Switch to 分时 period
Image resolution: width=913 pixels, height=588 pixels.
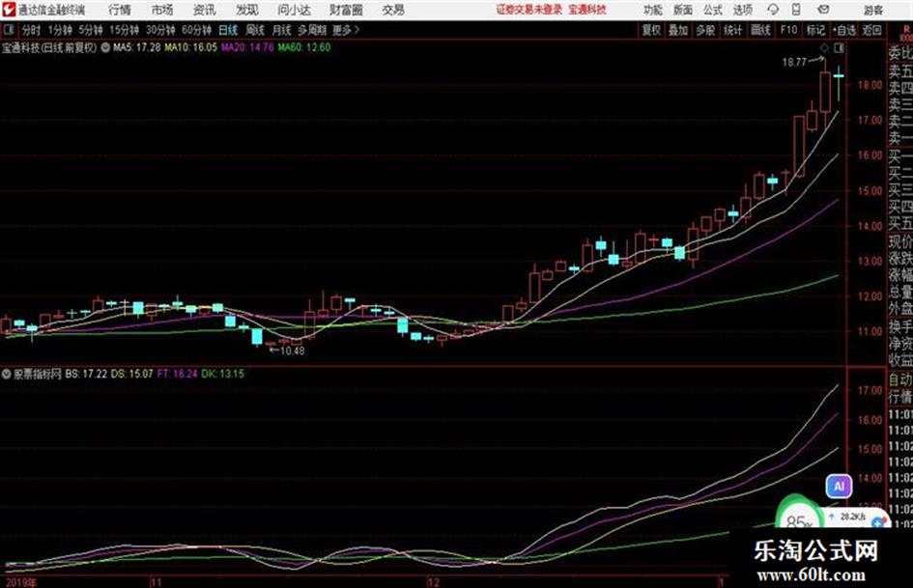[x=32, y=30]
